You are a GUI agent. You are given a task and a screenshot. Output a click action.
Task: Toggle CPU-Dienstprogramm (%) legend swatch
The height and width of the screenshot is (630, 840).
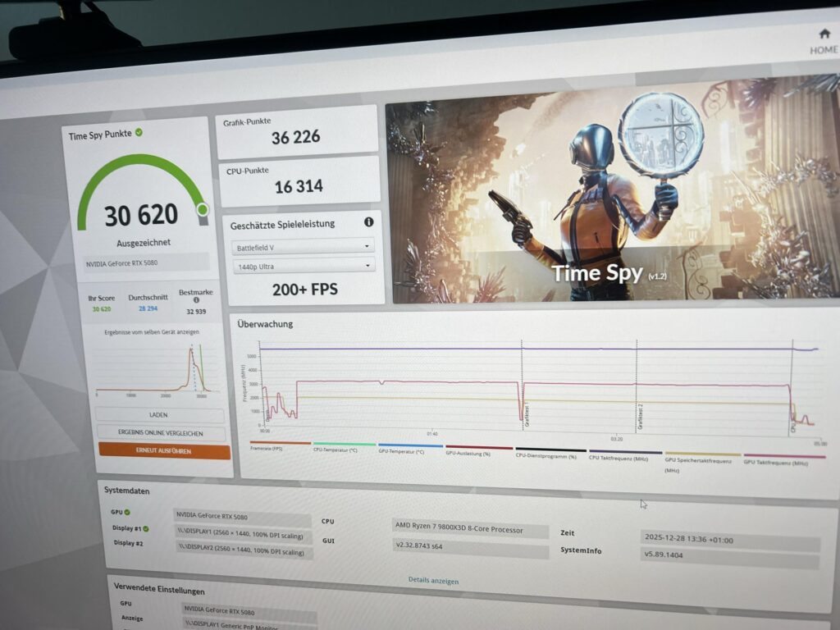[x=550, y=450]
